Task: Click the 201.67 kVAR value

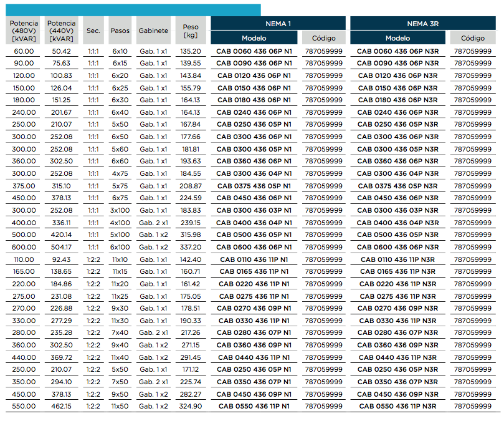Action: click(62, 112)
